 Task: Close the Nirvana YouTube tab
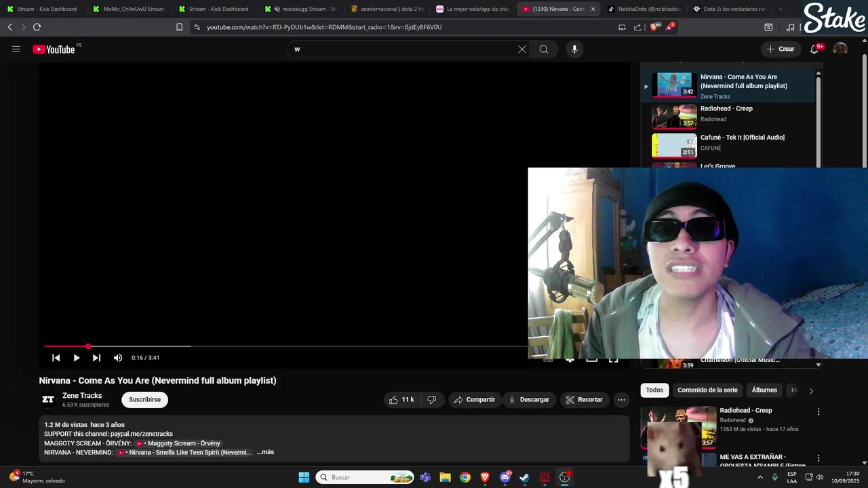[x=593, y=9]
